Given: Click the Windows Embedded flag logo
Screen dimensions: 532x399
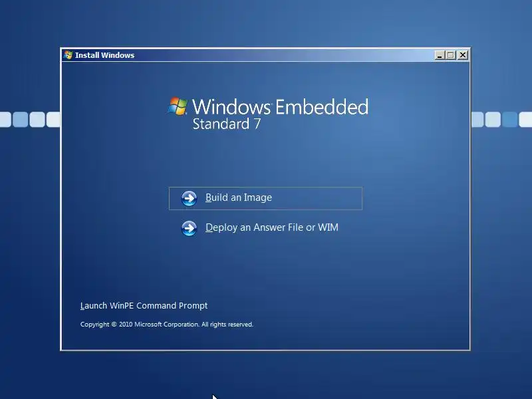Looking at the screenshot, I should tap(178, 106).
